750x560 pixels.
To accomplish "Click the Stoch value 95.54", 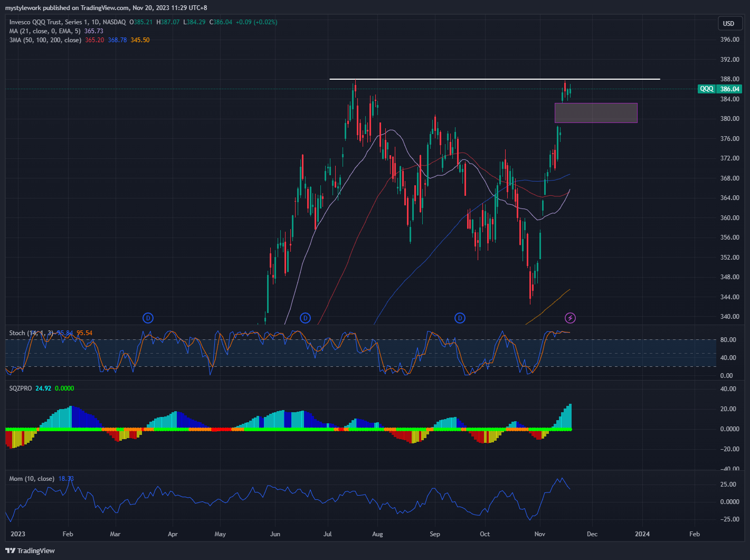I will pos(84,333).
